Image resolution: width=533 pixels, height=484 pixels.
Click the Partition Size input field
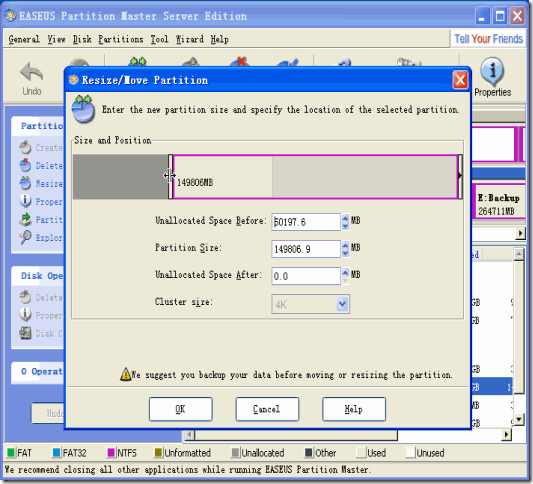click(306, 249)
